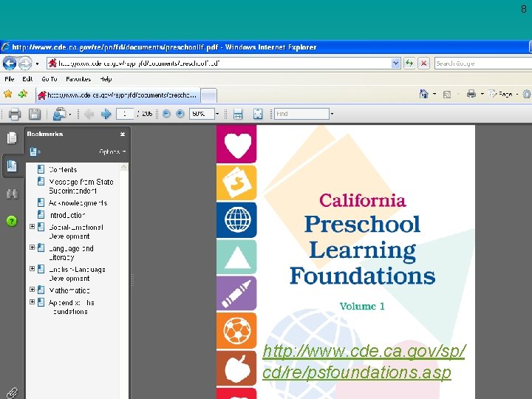Open the recent pages dropdown arrow

click(x=37, y=64)
